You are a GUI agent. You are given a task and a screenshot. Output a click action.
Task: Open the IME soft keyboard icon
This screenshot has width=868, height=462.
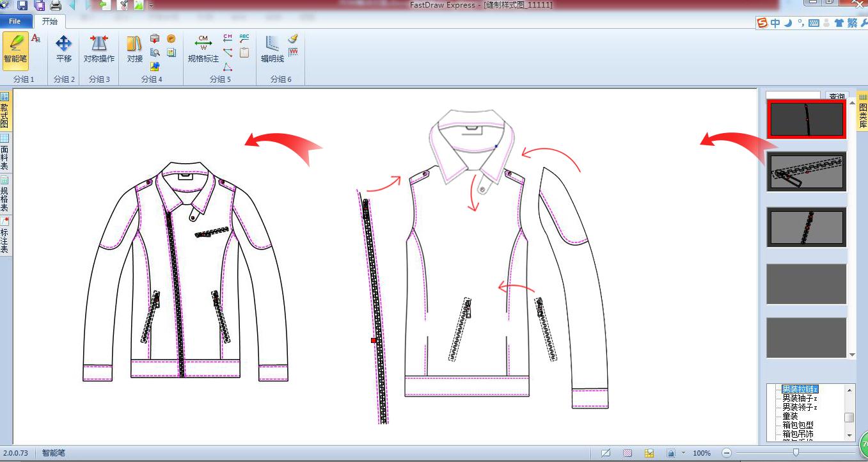coord(814,23)
